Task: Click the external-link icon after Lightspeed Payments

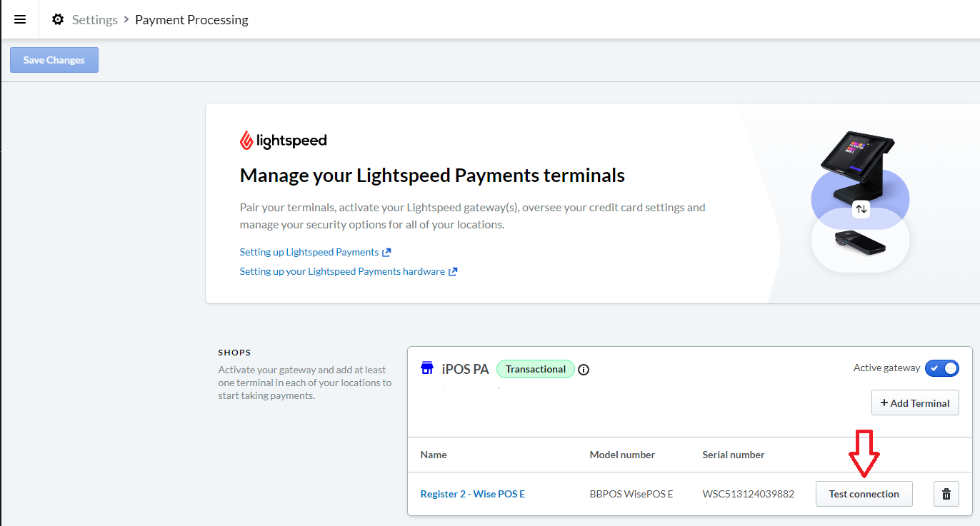Action: click(x=386, y=252)
